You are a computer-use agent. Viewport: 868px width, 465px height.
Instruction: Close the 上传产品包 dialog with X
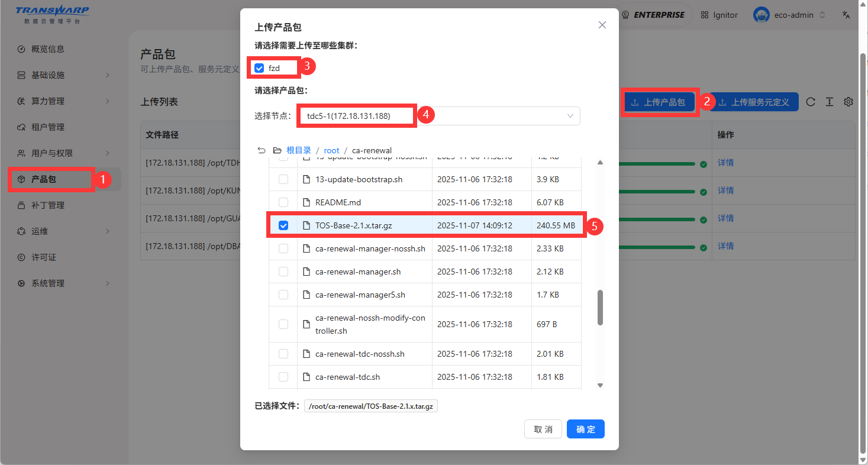coord(602,25)
